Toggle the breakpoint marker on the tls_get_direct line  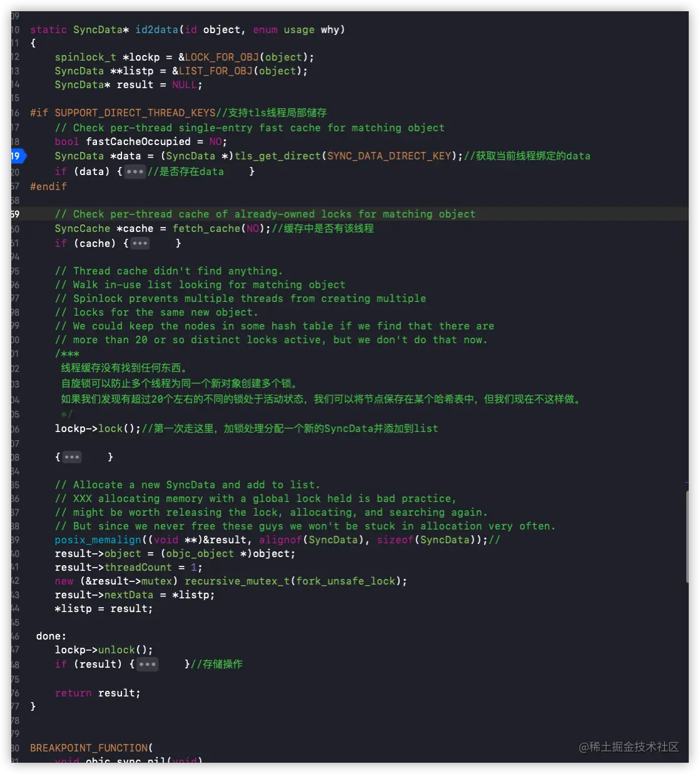[18, 156]
